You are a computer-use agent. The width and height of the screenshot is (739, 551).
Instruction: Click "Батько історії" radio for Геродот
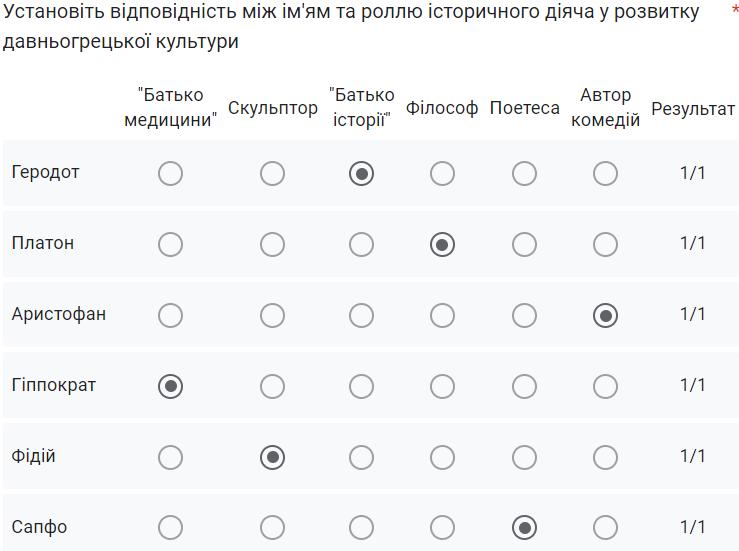(x=361, y=174)
